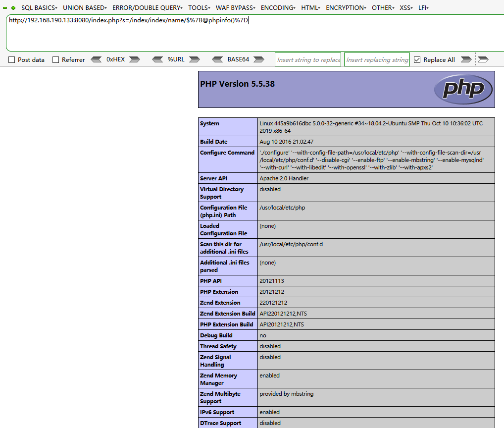504x428 pixels.
Task: Click the 'Apache 2.0 Handler' value
Action: 284,178
